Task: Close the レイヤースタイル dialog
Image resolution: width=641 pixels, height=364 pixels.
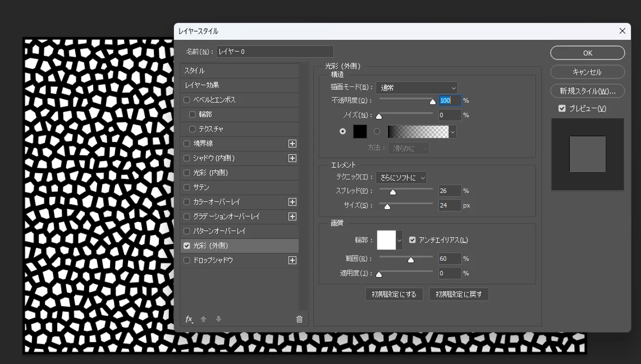Action: point(622,31)
